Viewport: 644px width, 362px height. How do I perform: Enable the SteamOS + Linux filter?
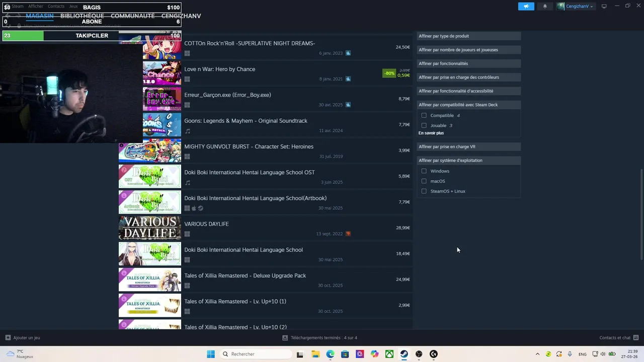click(424, 191)
